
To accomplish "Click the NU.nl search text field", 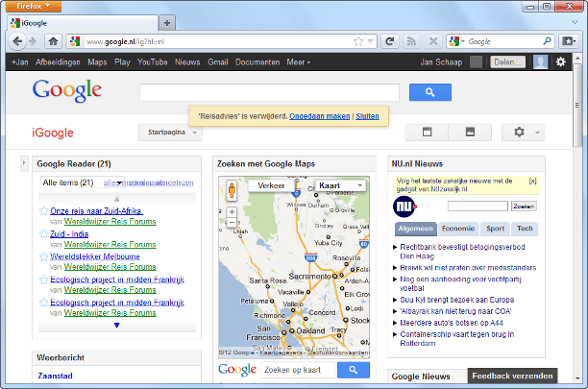I will 478,207.
